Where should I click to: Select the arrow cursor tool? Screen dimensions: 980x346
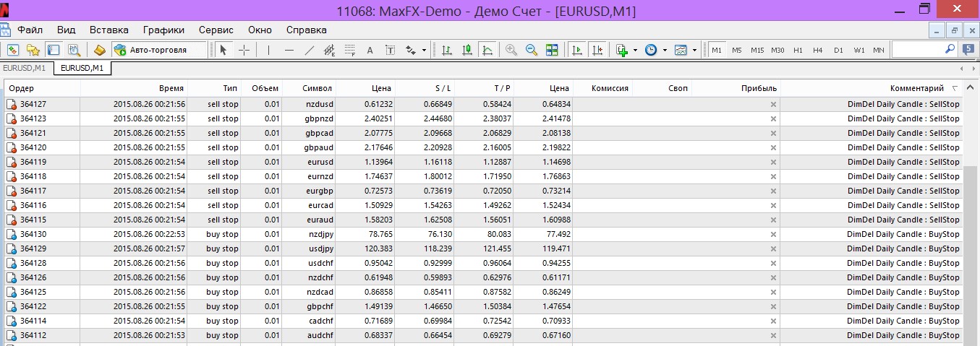pyautogui.click(x=223, y=50)
